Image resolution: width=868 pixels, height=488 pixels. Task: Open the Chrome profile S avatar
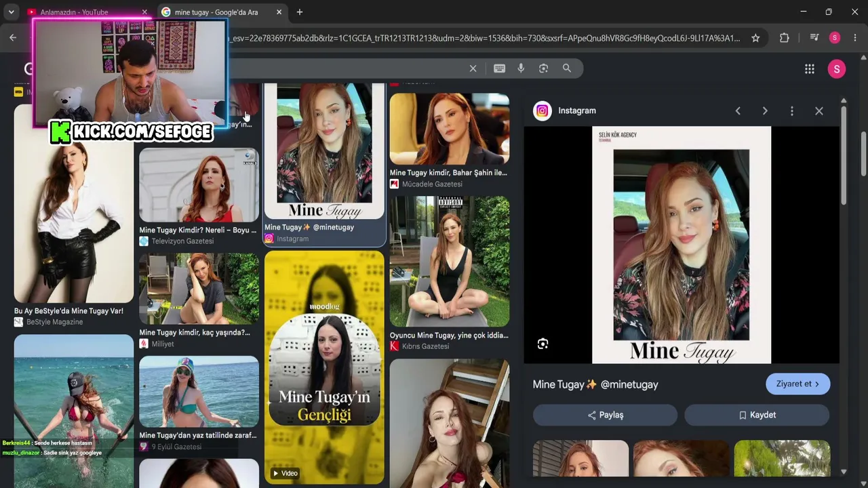pos(835,38)
